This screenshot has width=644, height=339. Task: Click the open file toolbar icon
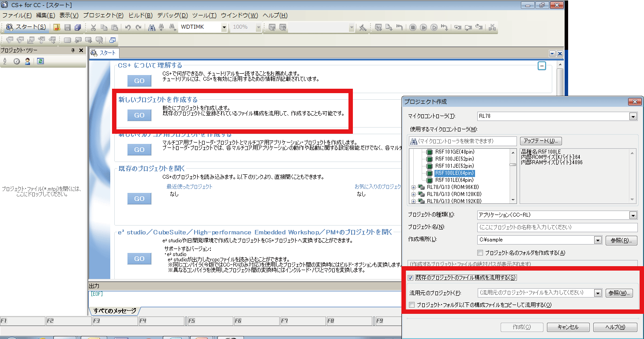coord(57,27)
